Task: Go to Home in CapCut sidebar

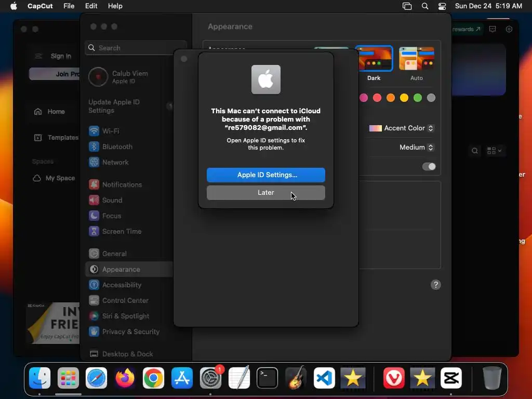Action: pos(49,111)
